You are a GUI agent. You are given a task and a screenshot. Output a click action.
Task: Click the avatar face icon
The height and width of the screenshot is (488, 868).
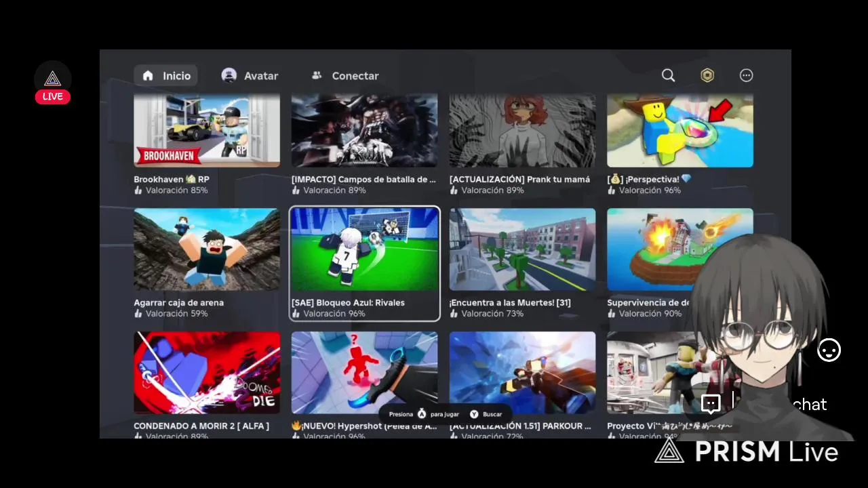(229, 75)
